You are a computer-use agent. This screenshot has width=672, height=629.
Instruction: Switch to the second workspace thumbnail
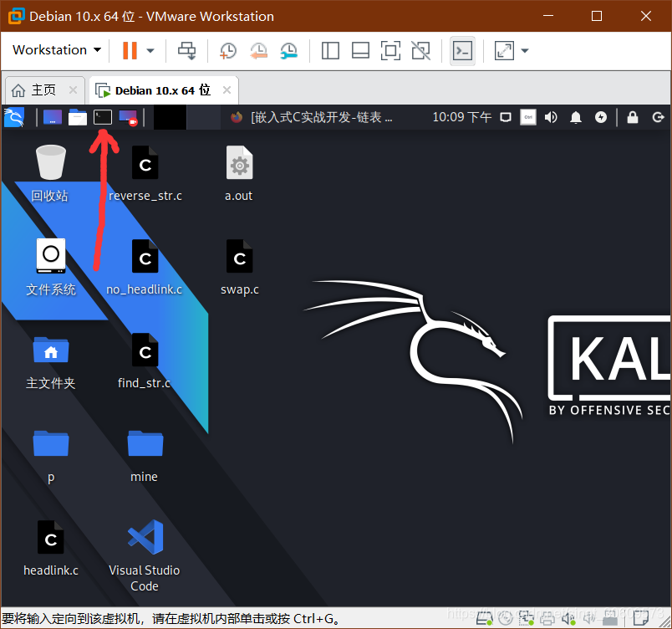[204, 117]
